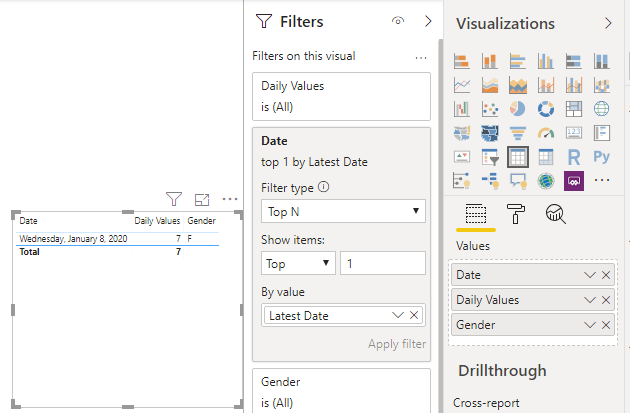This screenshot has height=413, width=630.
Task: Pick the Line and stacked column chart
Action: 546,85
